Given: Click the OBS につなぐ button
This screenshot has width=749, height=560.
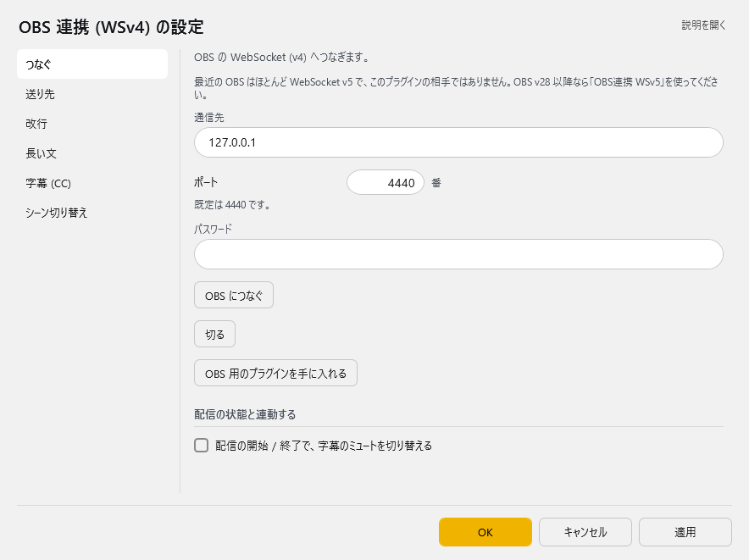Looking at the screenshot, I should pos(234,296).
